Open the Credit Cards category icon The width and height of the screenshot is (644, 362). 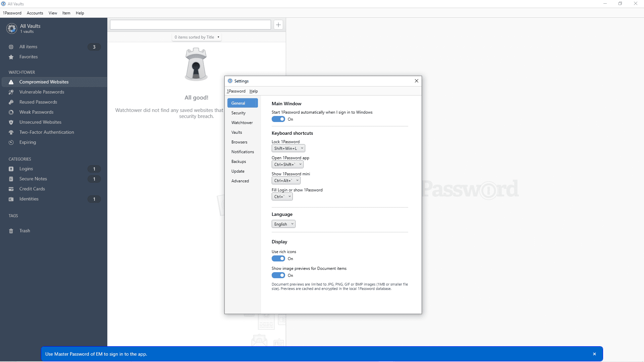(x=11, y=189)
